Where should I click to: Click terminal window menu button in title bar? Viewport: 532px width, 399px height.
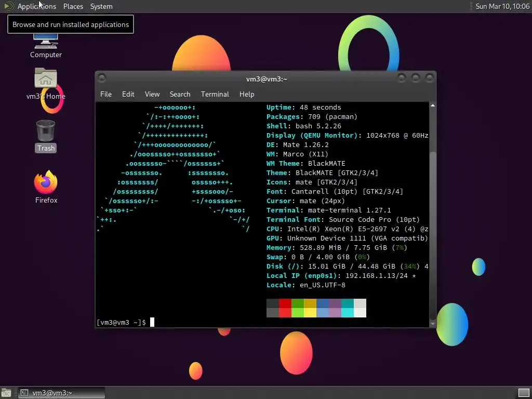point(101,78)
